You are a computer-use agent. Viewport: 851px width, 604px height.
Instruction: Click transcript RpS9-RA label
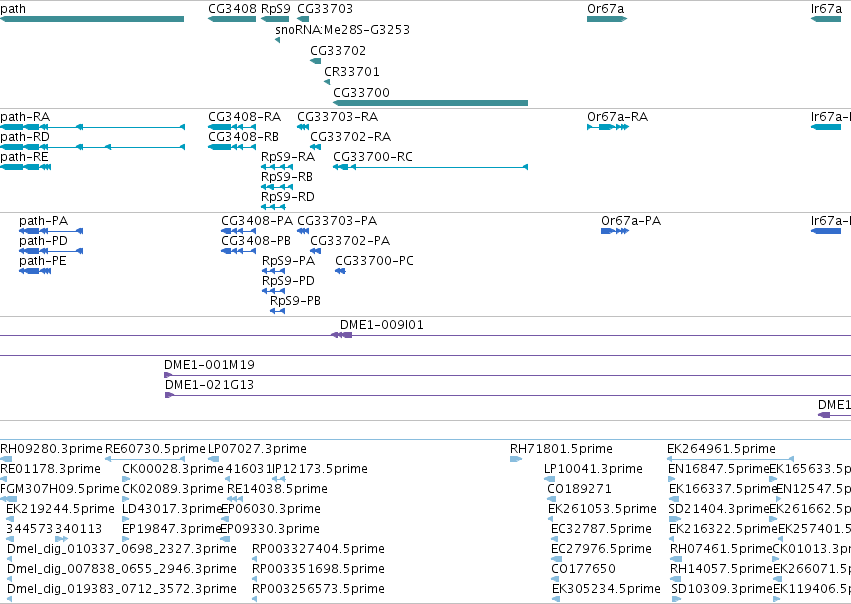(288, 157)
